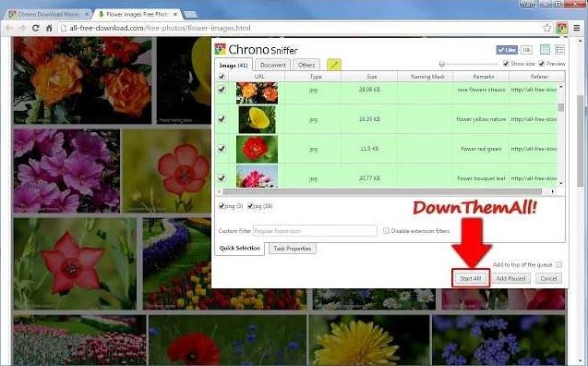
Task: Enable Disable extension filters checkbox
Action: (x=386, y=231)
